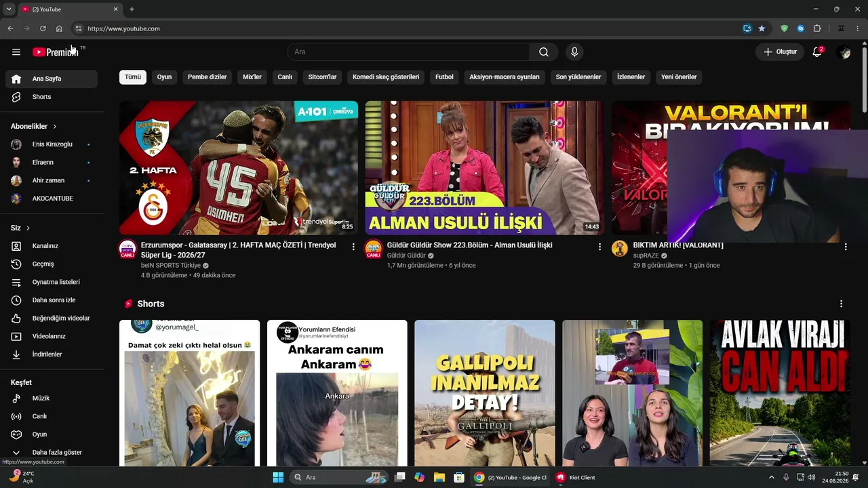Open Daha sonra izle list
The width and height of the screenshot is (868, 488).
[52, 300]
